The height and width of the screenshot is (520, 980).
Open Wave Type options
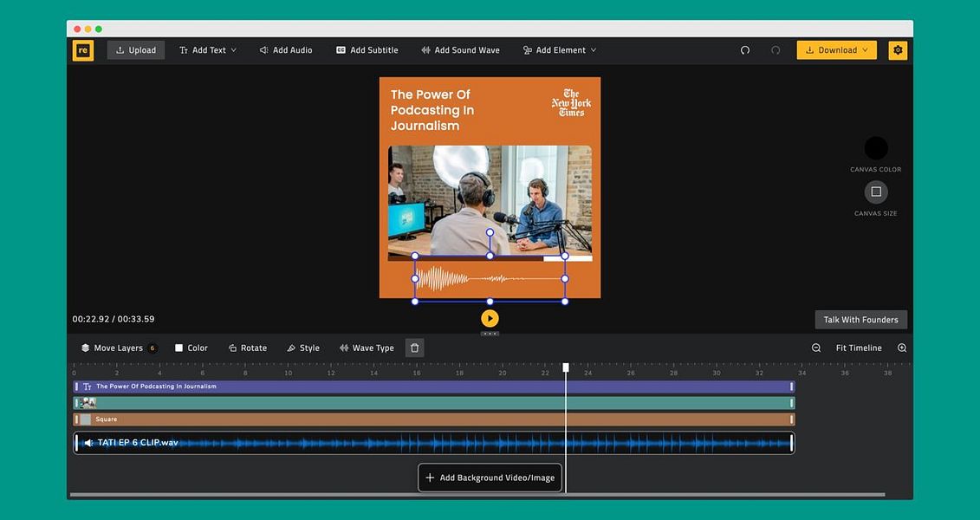click(367, 348)
